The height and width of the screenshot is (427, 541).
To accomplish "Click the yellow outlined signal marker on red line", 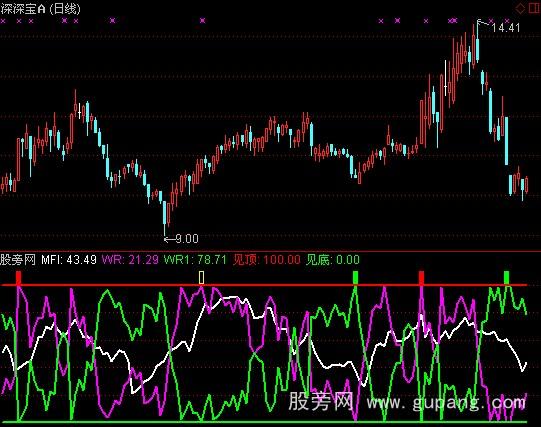I will (201, 278).
